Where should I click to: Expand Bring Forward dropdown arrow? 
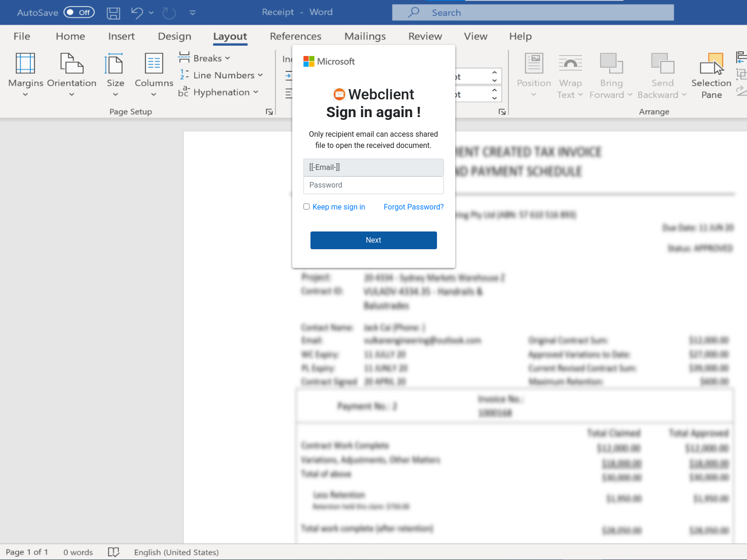tap(630, 95)
